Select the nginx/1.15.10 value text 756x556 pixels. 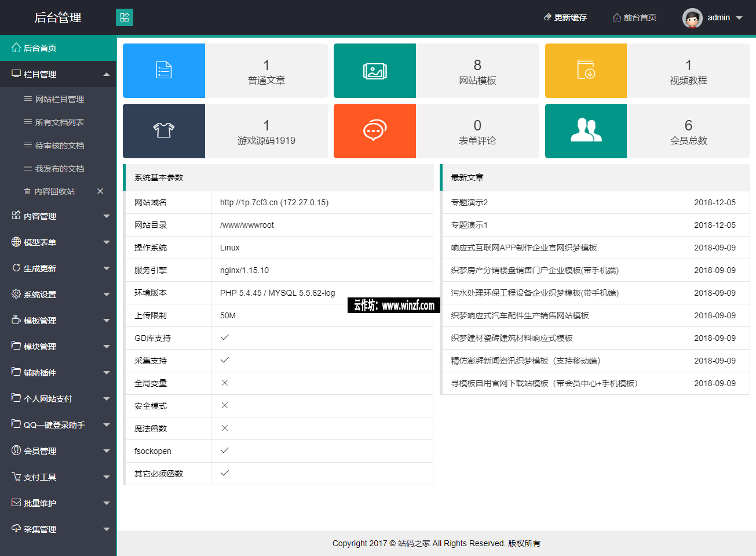pyautogui.click(x=244, y=270)
